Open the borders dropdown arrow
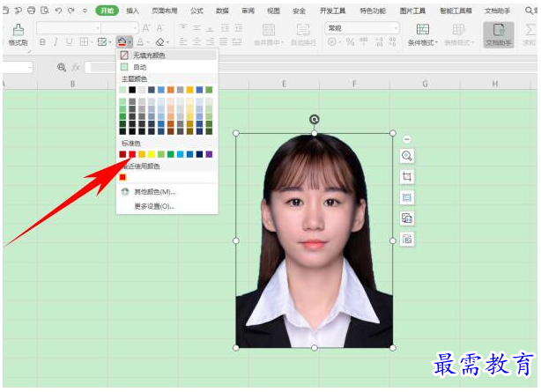Image resolution: width=541 pixels, height=392 pixels. (x=92, y=42)
